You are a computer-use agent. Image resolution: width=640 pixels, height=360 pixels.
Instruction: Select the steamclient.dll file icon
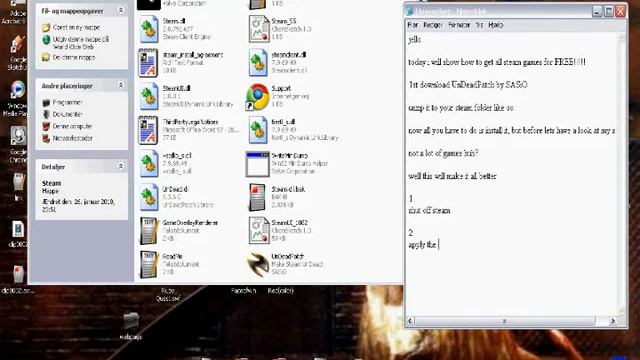click(x=258, y=63)
